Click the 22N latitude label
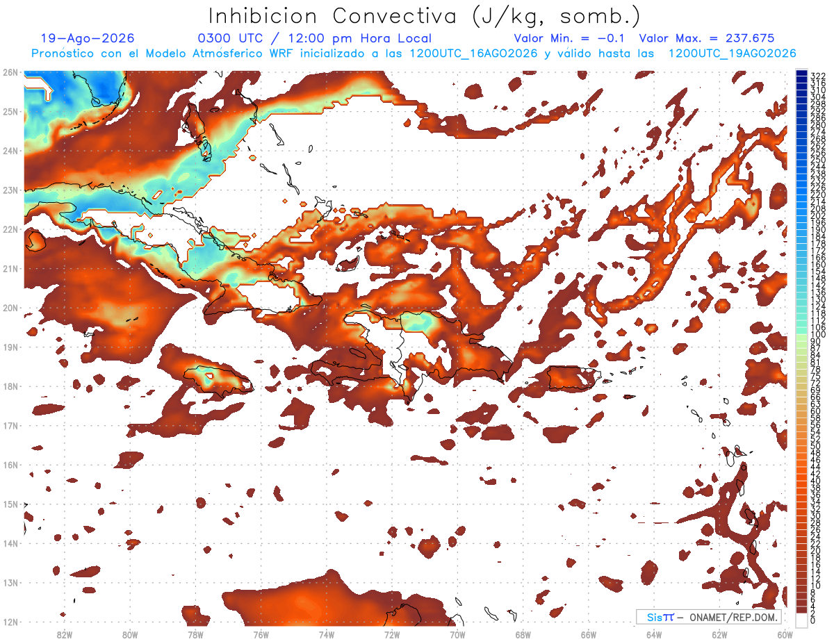This screenshot has height=644, width=834. [x=10, y=229]
